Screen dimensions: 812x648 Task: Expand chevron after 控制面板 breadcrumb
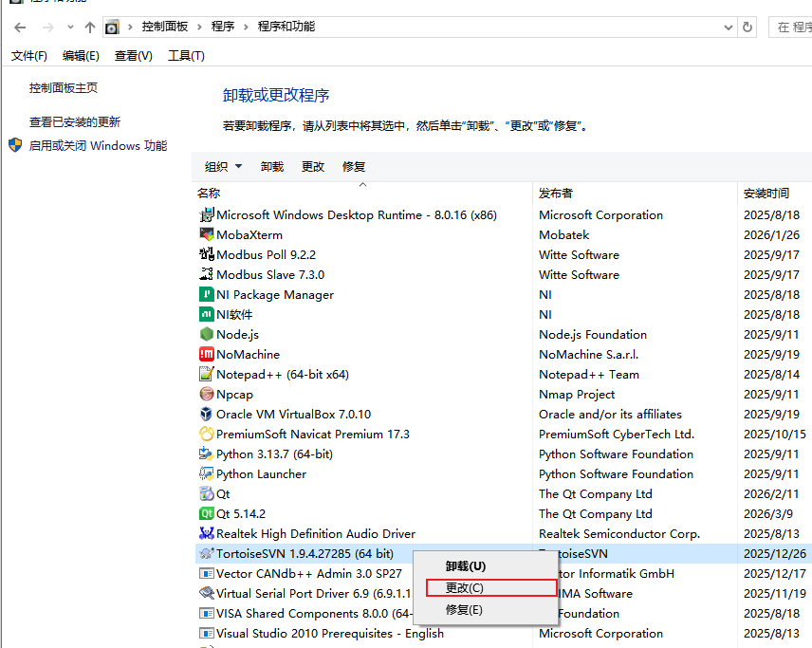199,27
